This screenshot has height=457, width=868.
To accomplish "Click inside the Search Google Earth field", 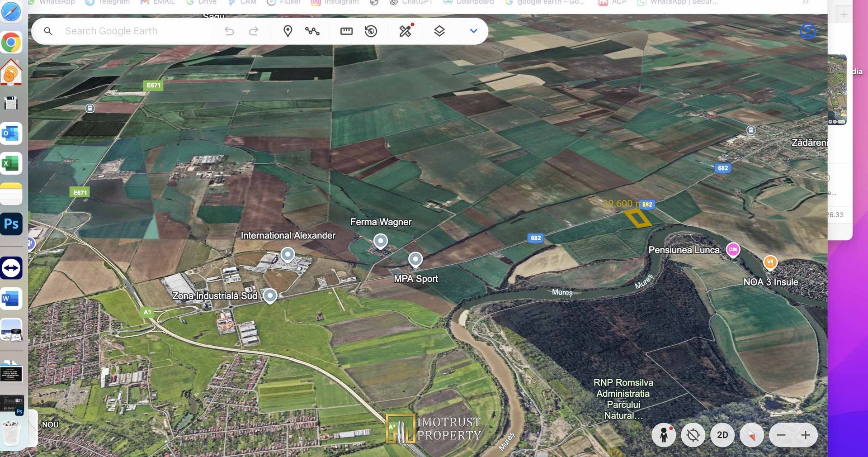I will coord(127,31).
